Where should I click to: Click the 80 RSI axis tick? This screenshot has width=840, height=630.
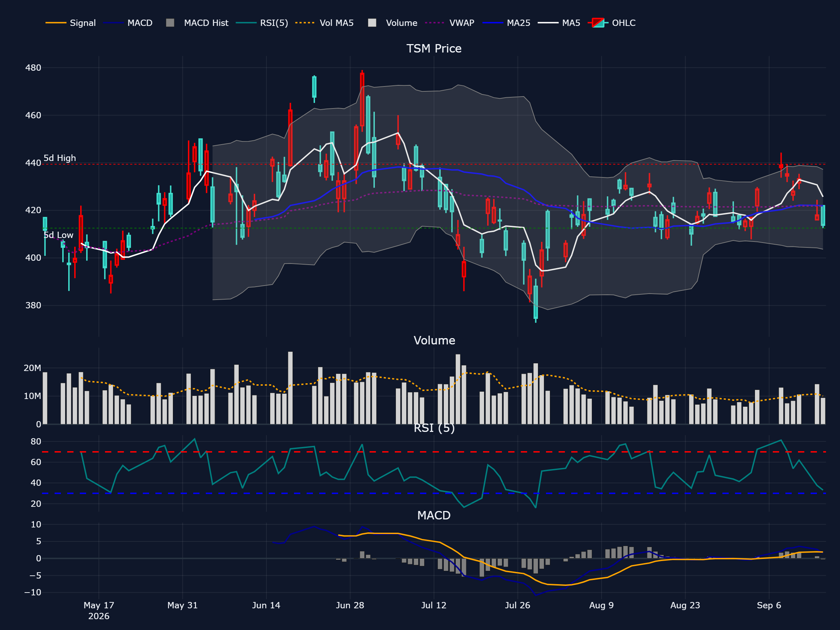36,442
